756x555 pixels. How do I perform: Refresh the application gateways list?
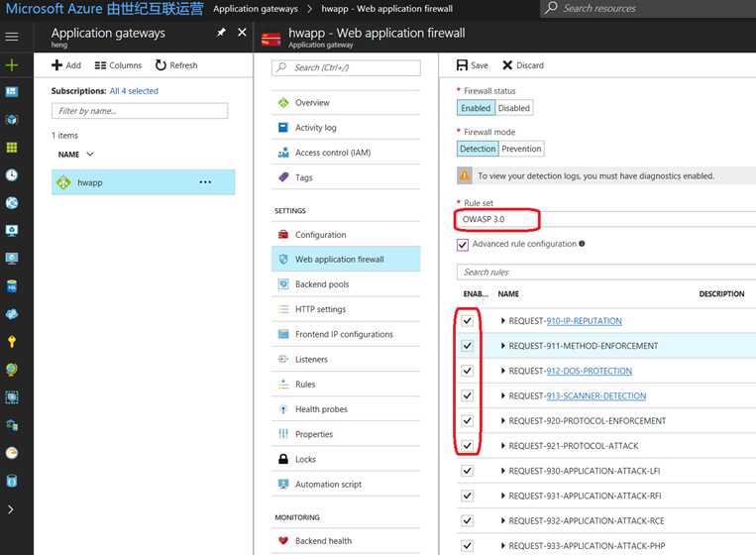pyautogui.click(x=176, y=65)
